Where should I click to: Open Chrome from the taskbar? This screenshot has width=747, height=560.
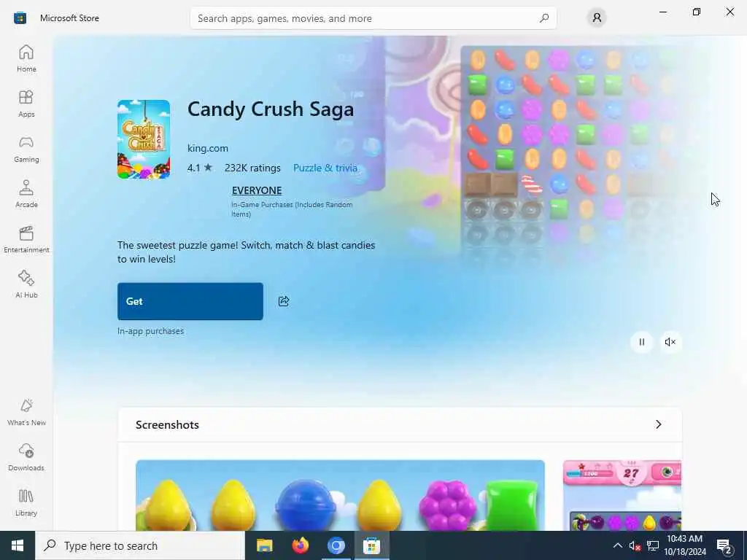click(336, 545)
